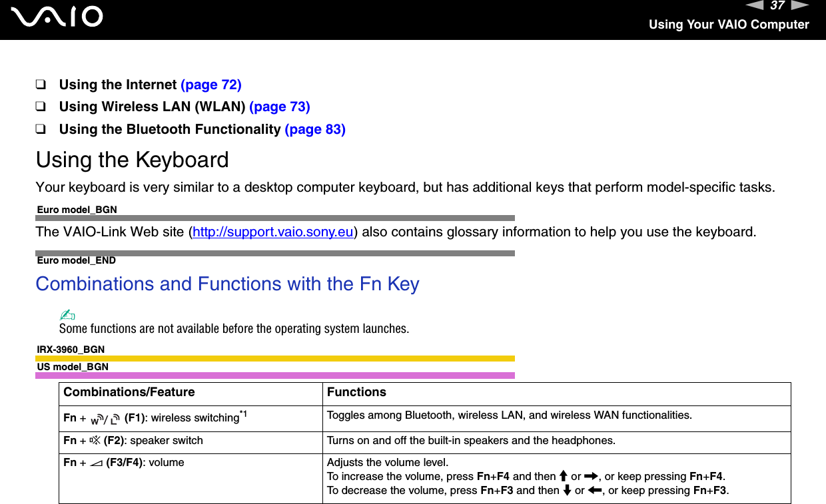The height and width of the screenshot is (504, 826).
Task: Open the (page 72) link
Action: tap(211, 85)
